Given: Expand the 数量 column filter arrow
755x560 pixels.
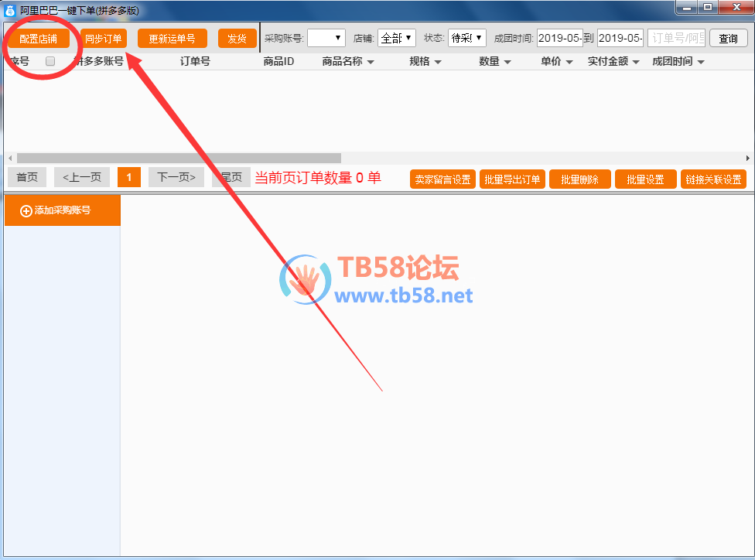Looking at the screenshot, I should (x=507, y=62).
